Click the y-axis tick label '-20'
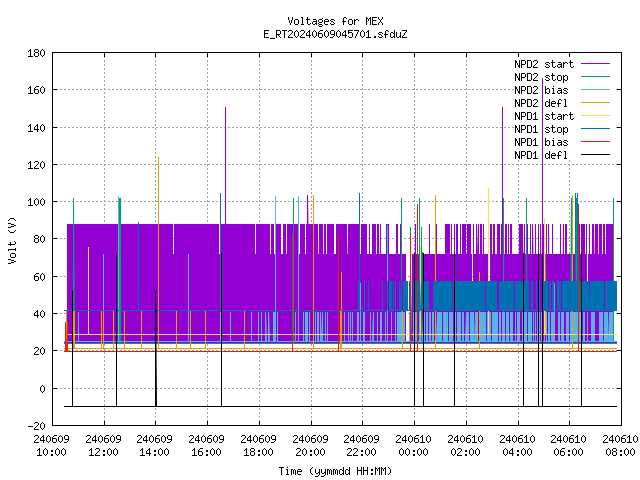 coord(36,426)
